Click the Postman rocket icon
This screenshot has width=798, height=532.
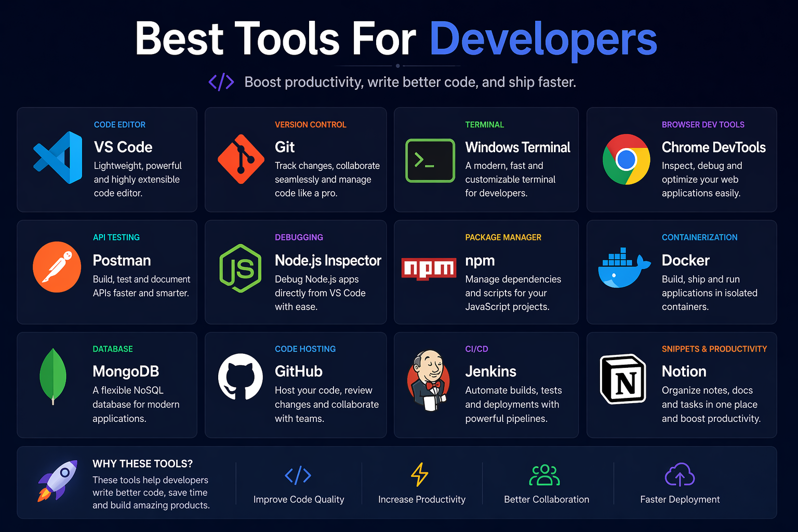[57, 267]
